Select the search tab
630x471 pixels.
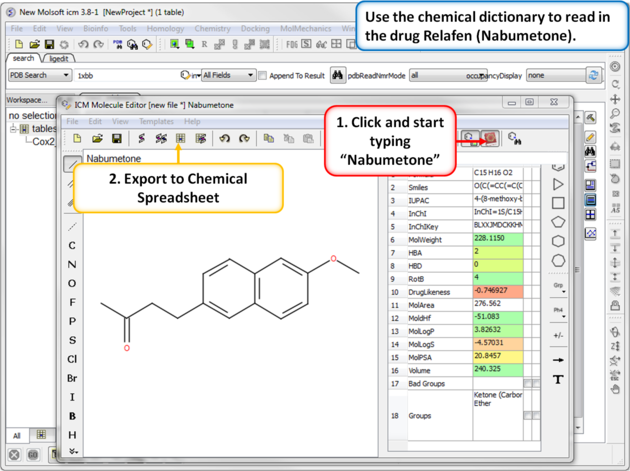pyautogui.click(x=23, y=58)
